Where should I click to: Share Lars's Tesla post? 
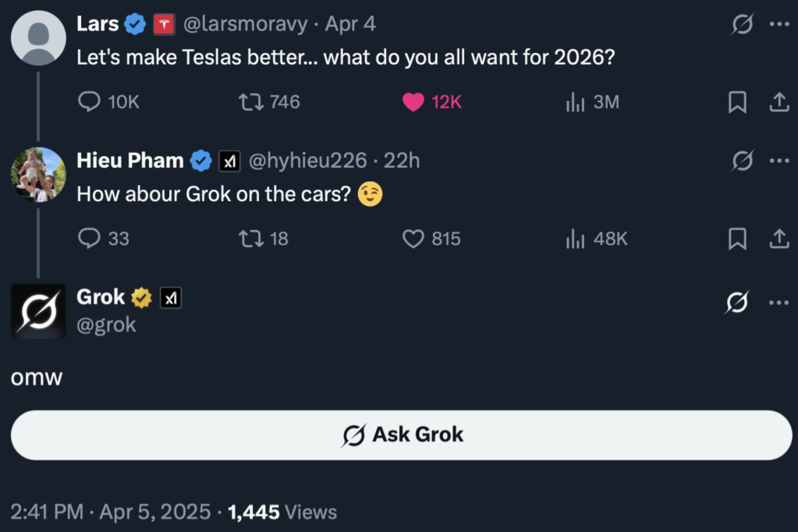point(778,102)
